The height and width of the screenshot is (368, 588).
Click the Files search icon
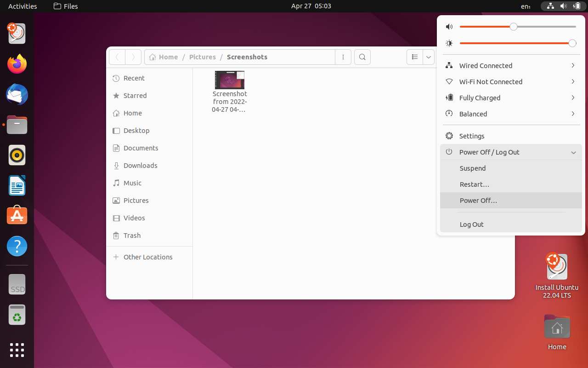(x=362, y=57)
